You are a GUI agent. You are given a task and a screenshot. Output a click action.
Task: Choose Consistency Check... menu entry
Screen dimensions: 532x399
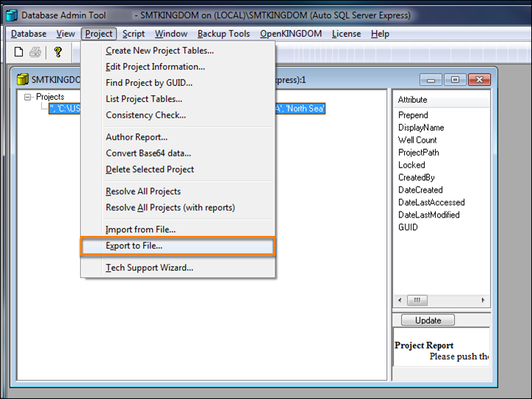[178, 115]
